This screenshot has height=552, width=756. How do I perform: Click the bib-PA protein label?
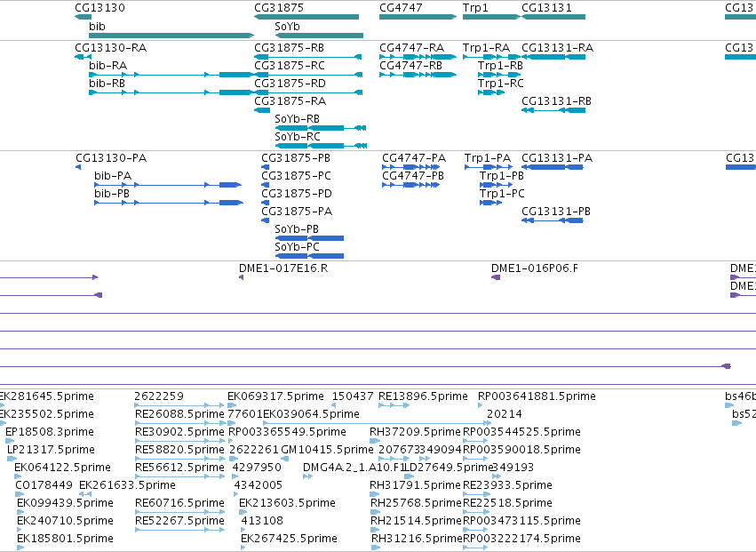[113, 176]
